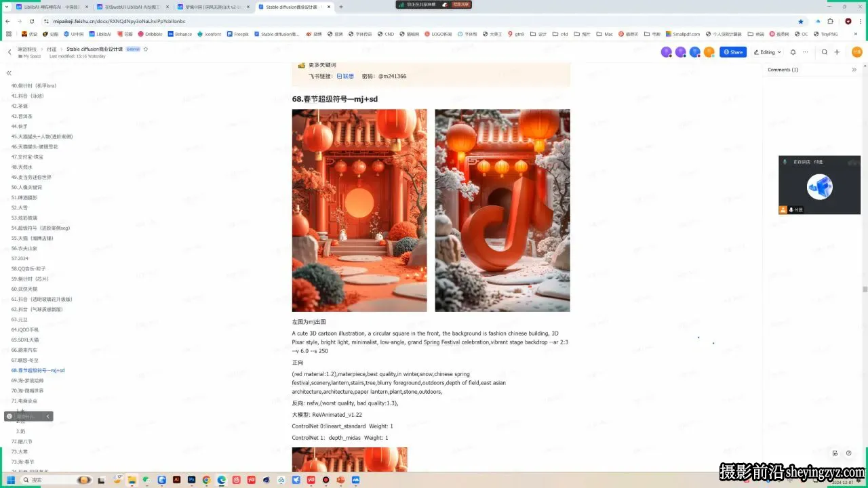
Task: Open the Dribbble bookmark
Action: [x=151, y=34]
